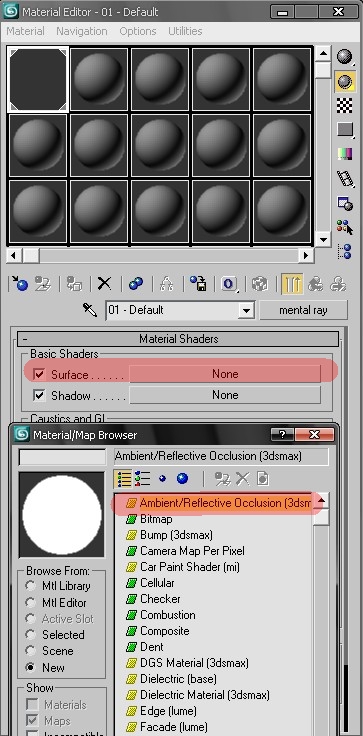Open the 01 - Default material name dropdown
The width and height of the screenshot is (363, 736).
(x=246, y=310)
